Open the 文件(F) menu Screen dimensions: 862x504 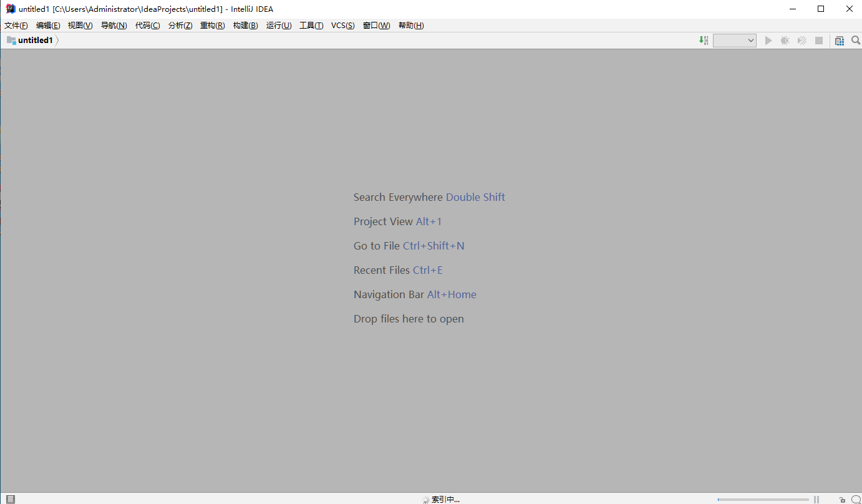coord(16,26)
